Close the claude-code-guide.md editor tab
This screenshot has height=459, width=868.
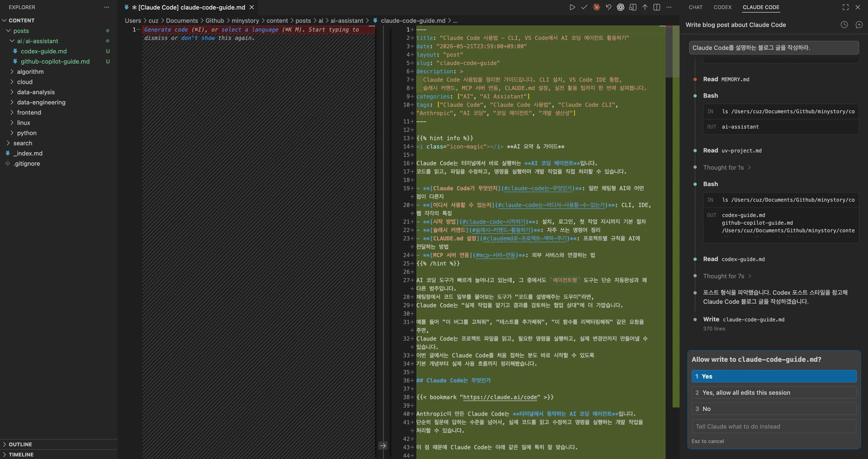pos(252,7)
